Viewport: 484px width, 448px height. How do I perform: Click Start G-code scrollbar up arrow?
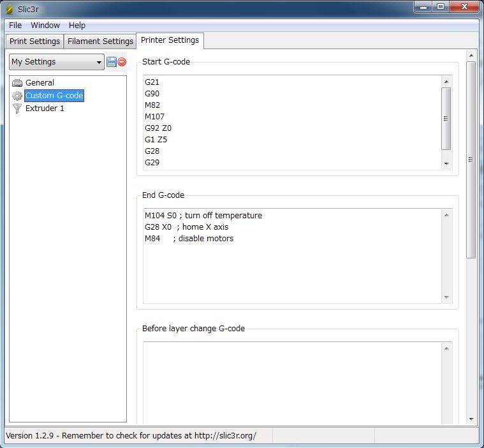coord(446,82)
